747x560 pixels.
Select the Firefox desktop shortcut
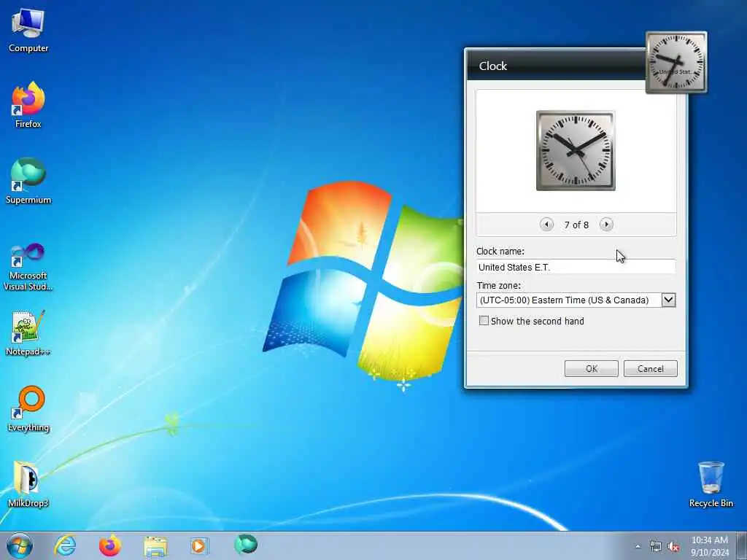point(28,105)
